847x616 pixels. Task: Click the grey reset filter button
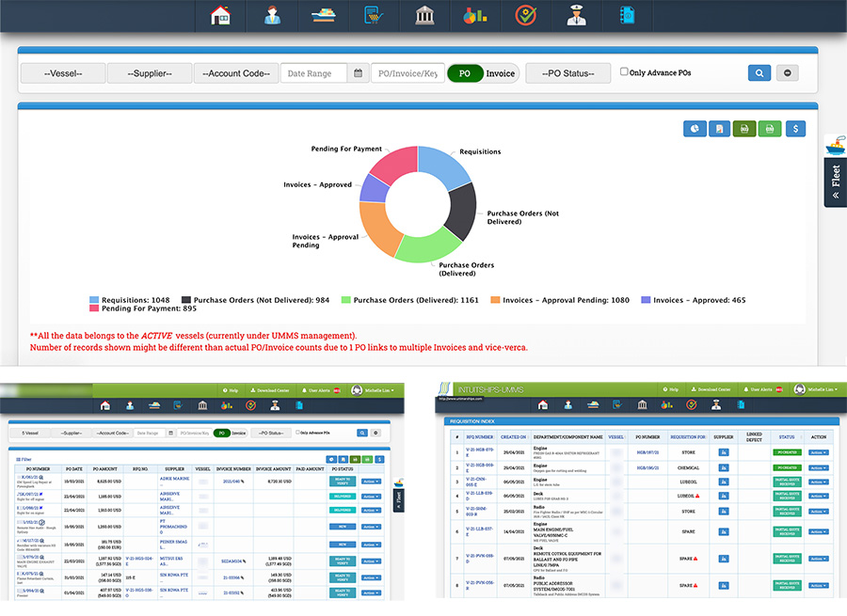pyautogui.click(x=789, y=73)
